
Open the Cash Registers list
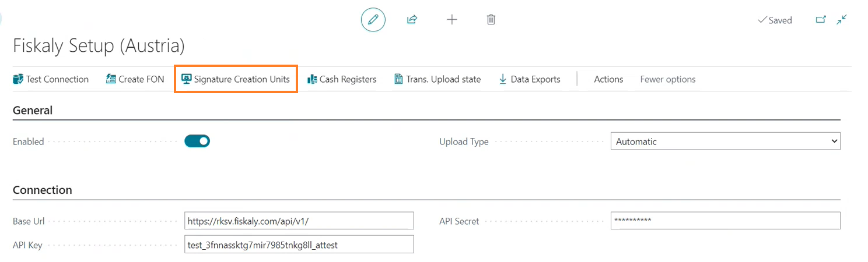[x=342, y=79]
